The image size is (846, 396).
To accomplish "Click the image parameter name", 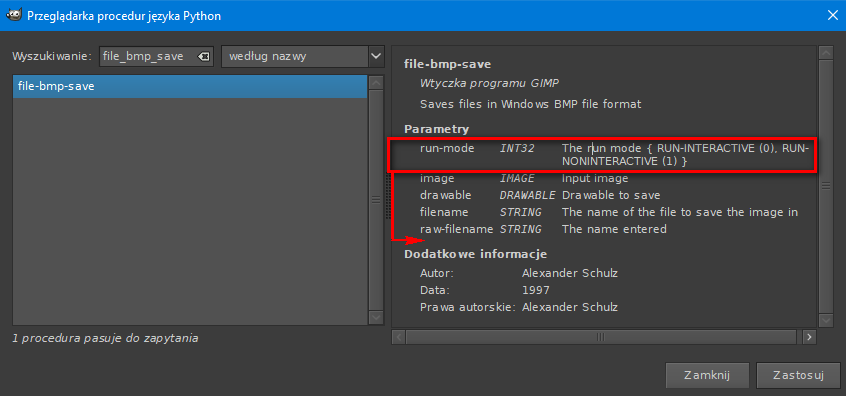I will pos(437,178).
